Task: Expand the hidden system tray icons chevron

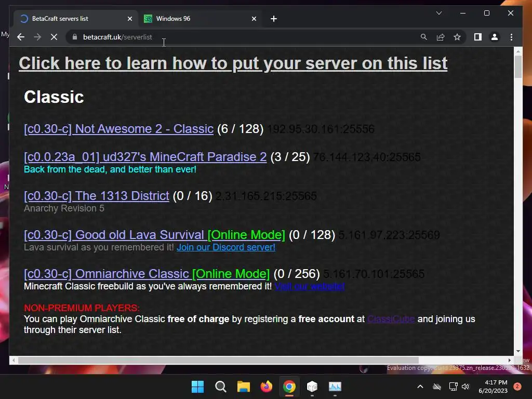Action: point(420,387)
